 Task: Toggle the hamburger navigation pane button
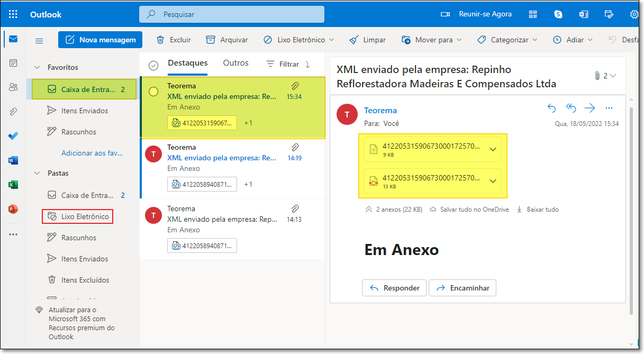(39, 40)
